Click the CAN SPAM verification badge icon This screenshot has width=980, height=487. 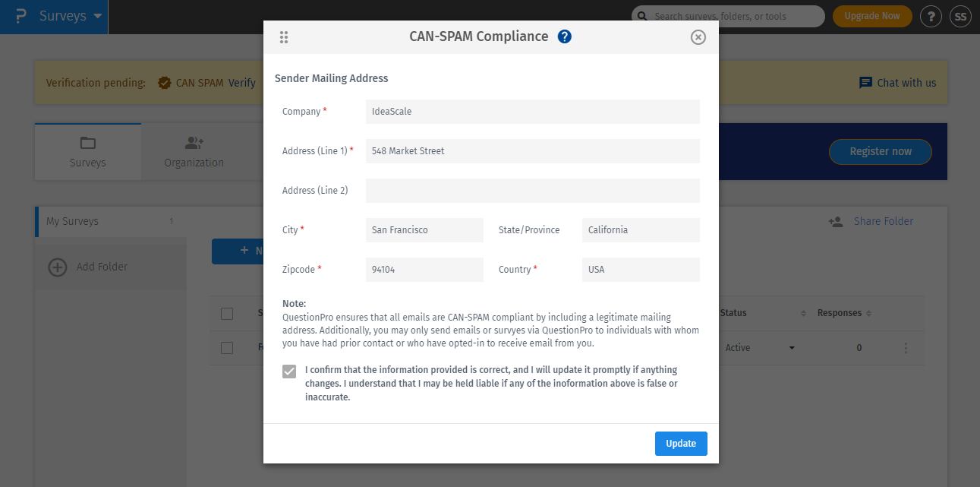pyautogui.click(x=164, y=83)
